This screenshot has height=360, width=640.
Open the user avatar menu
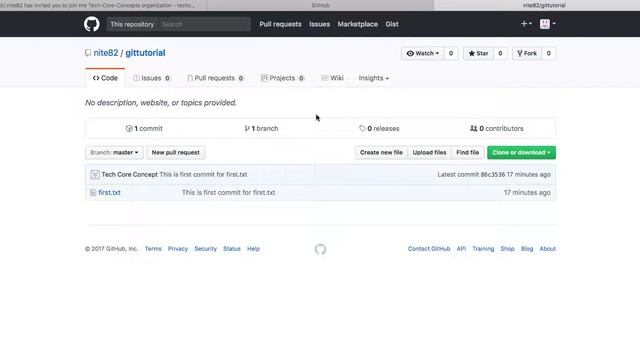pos(547,24)
